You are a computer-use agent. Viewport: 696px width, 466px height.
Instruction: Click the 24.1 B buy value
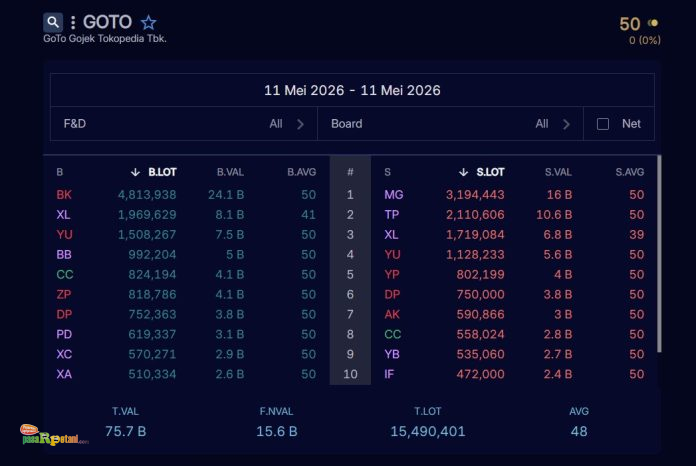tap(226, 195)
